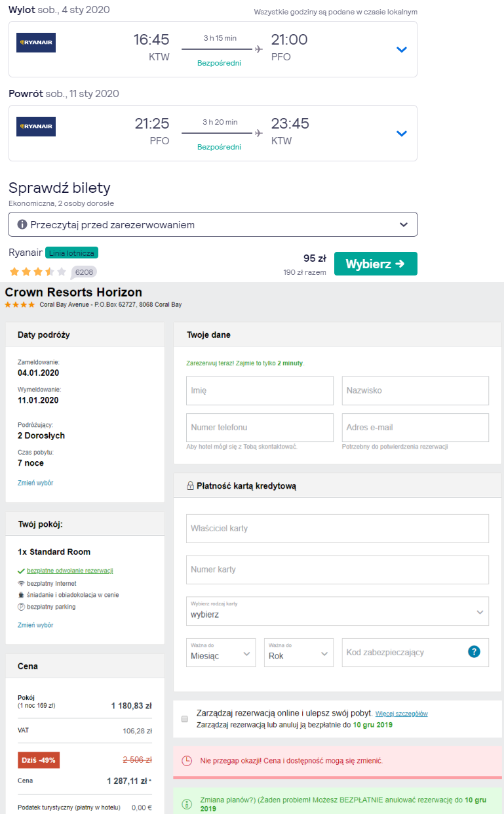Expand return flight PFO to KTW details
Screen dimensions: 504x814
(402, 134)
